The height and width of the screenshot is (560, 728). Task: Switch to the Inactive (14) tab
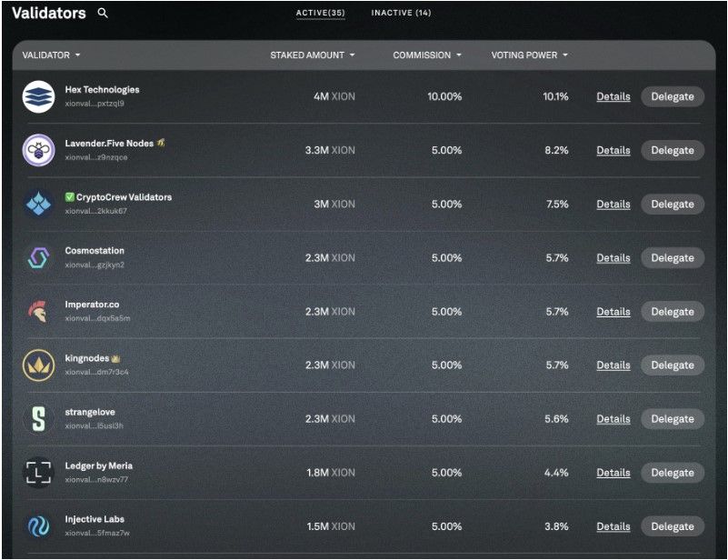click(x=401, y=14)
